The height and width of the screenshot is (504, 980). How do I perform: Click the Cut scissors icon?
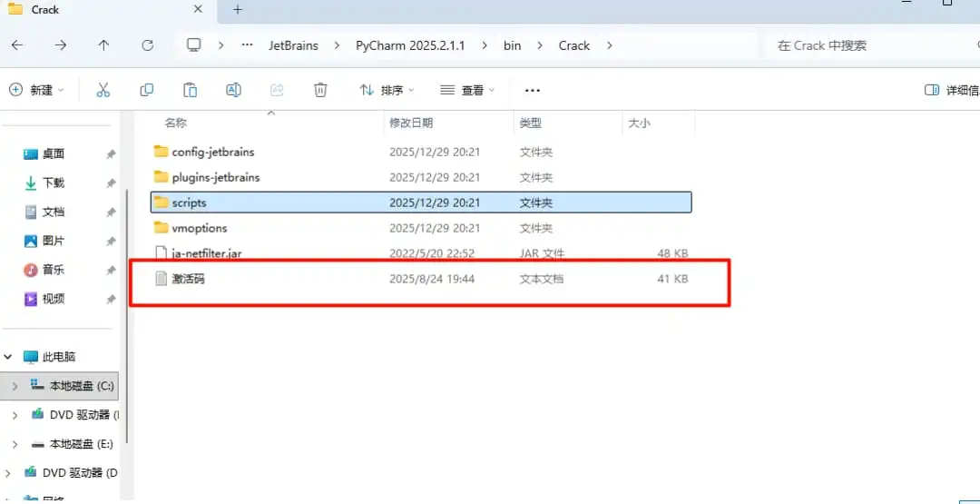pos(103,90)
